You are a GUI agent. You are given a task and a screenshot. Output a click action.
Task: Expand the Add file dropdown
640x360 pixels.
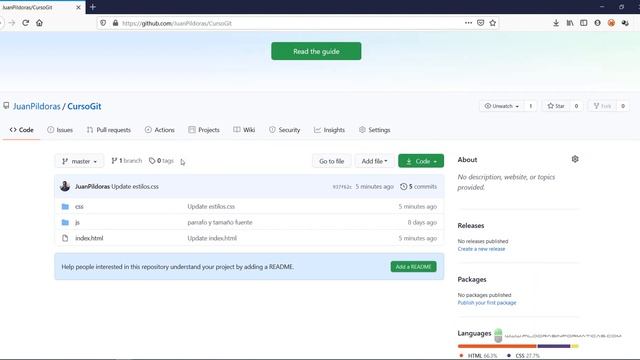click(374, 161)
